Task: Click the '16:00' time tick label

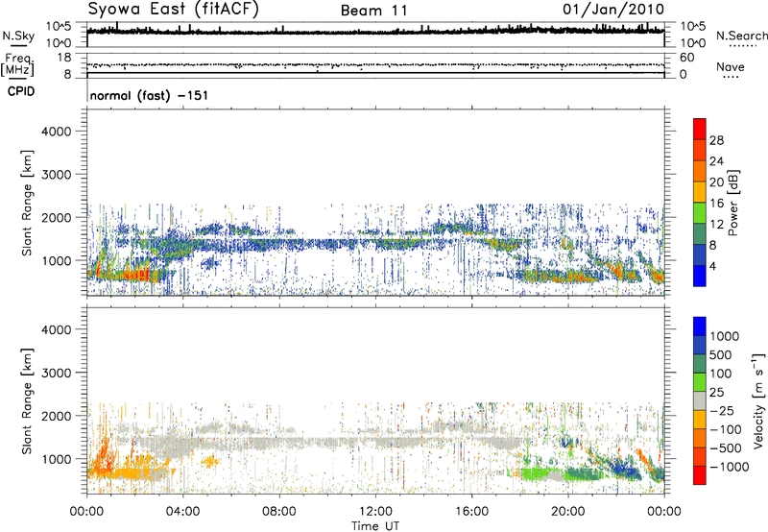Action: click(471, 512)
